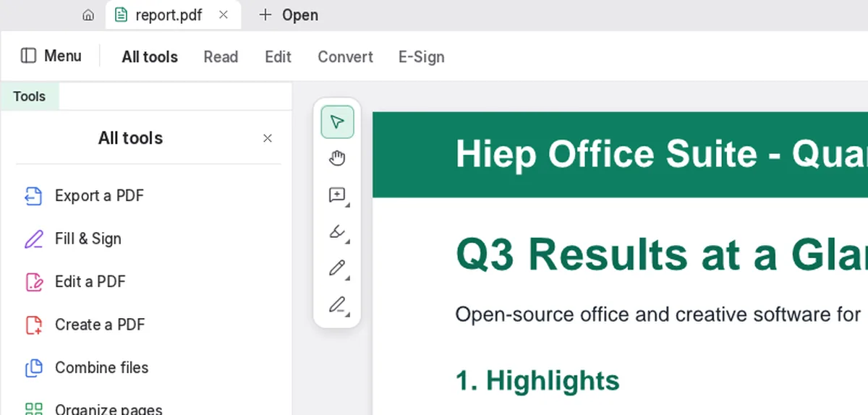868x415 pixels.
Task: Select the Tools panel tab
Action: [29, 97]
